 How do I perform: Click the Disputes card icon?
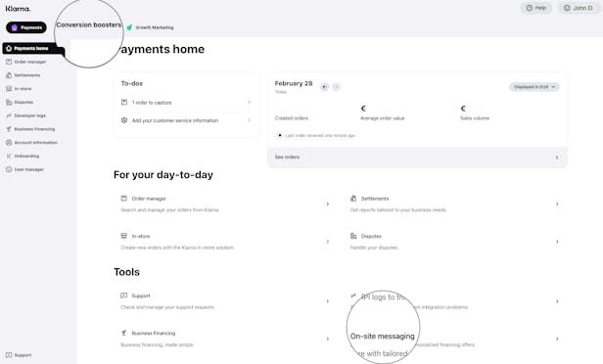pyautogui.click(x=353, y=236)
